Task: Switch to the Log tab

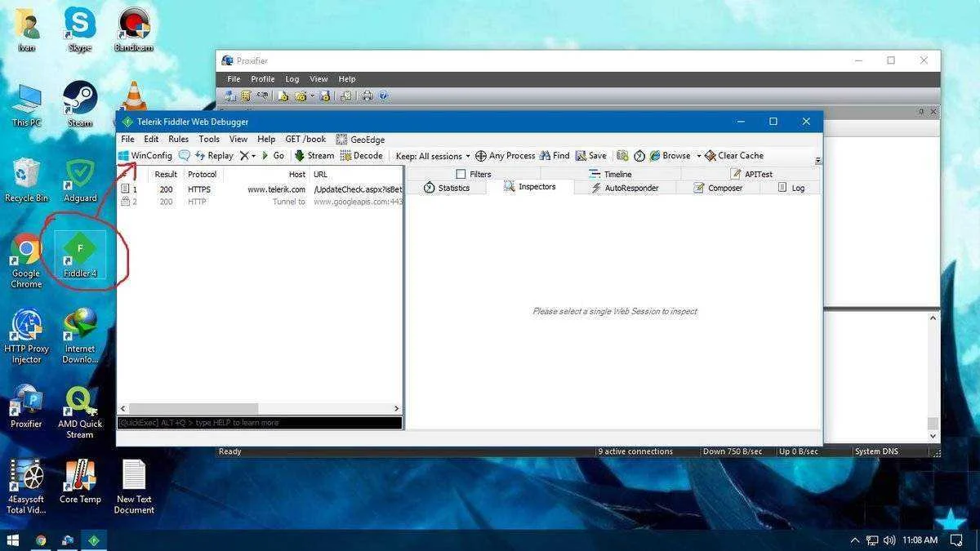Action: click(x=790, y=188)
